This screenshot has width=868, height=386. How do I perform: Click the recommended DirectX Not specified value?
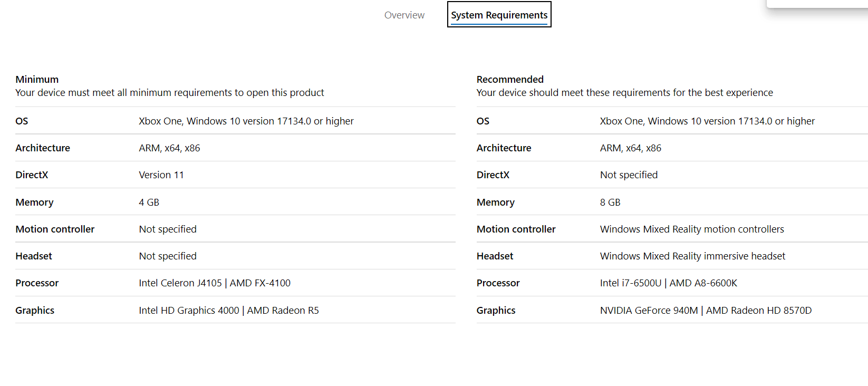pos(629,175)
